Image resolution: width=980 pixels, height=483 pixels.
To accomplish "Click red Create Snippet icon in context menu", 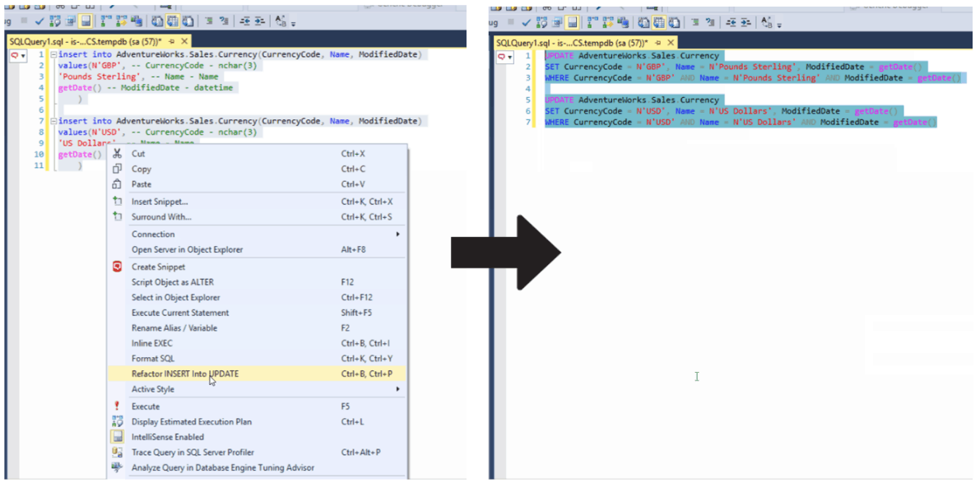I will click(x=117, y=267).
